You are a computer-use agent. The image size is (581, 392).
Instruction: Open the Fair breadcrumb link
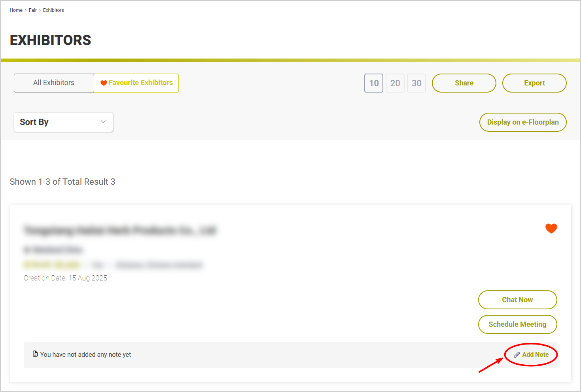33,10
